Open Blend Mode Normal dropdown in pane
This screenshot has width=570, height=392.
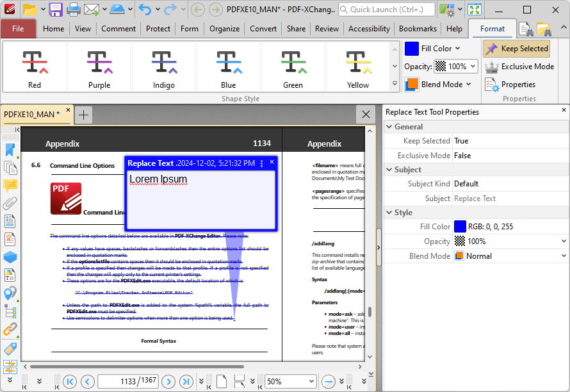564,256
